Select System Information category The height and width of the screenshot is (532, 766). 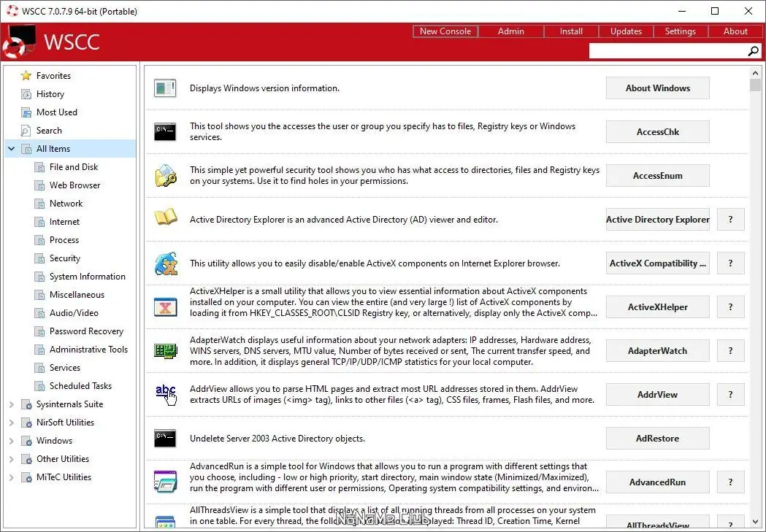pyautogui.click(x=88, y=277)
